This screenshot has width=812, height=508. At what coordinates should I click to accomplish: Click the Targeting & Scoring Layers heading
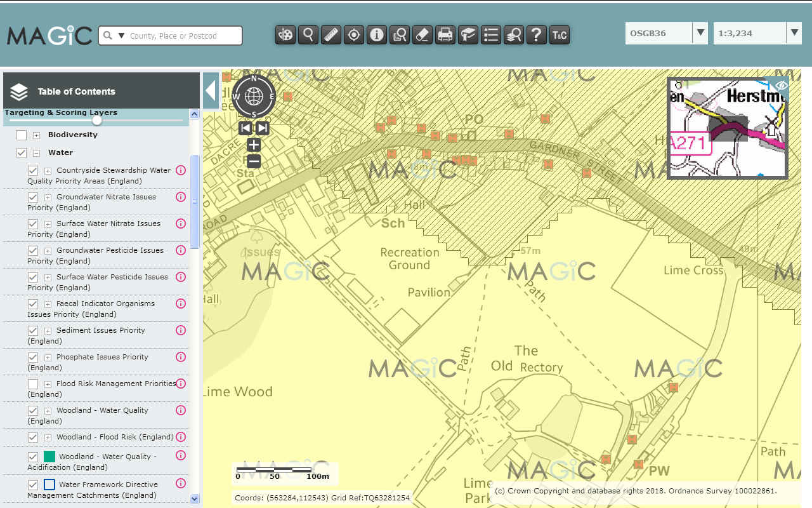pos(61,112)
